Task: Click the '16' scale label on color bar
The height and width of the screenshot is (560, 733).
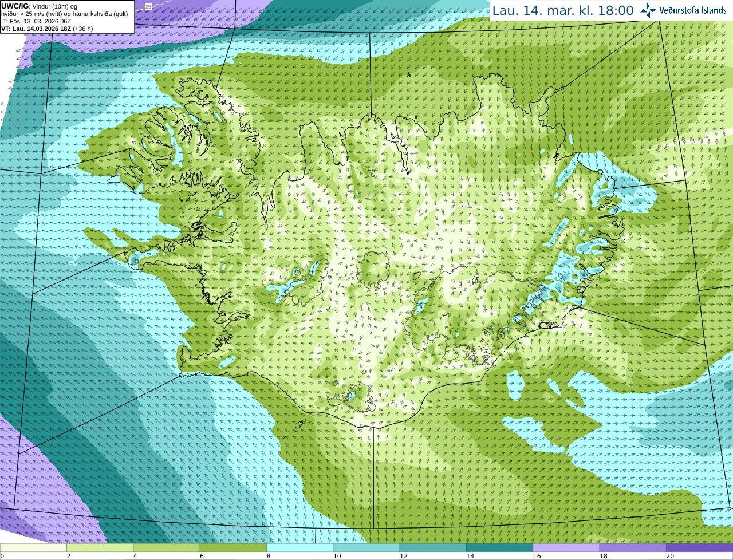Action: 537,556
